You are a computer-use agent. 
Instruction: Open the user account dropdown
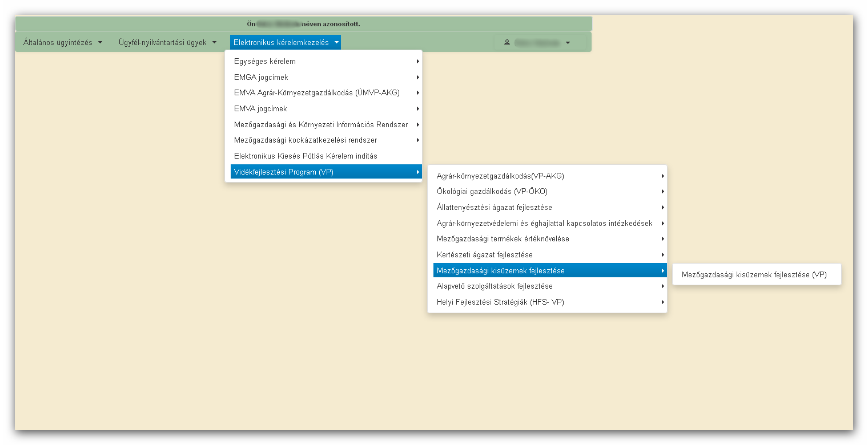click(x=540, y=42)
